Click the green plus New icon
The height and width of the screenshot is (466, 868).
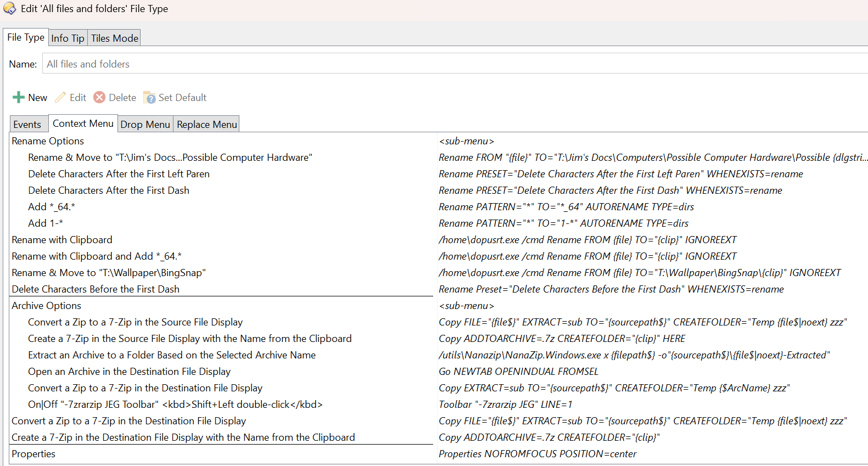19,97
